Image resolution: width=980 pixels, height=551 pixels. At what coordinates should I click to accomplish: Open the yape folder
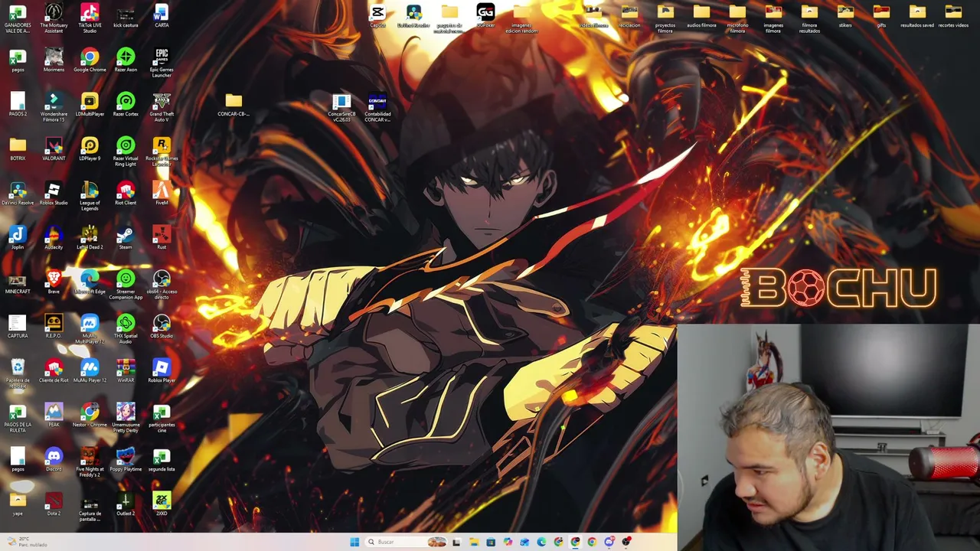[x=18, y=504]
